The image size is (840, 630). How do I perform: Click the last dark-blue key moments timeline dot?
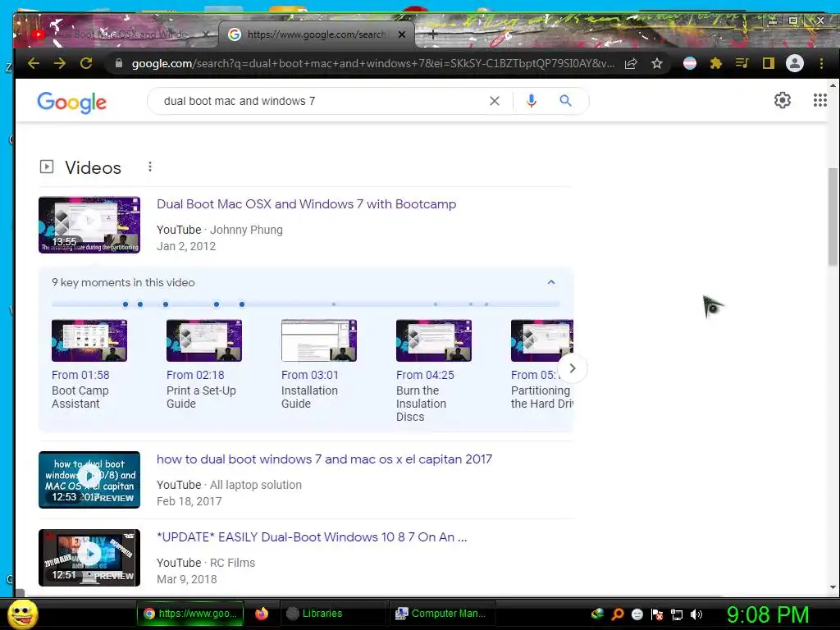tap(242, 304)
